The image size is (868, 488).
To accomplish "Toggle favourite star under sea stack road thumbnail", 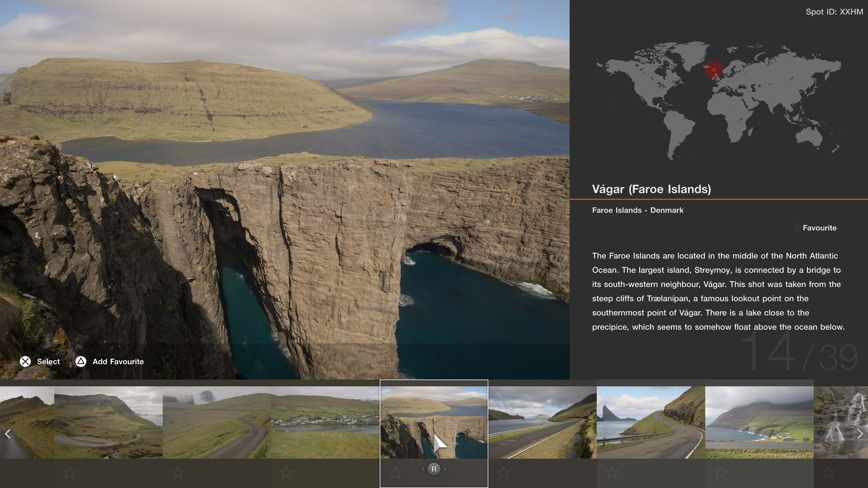I will [612, 473].
